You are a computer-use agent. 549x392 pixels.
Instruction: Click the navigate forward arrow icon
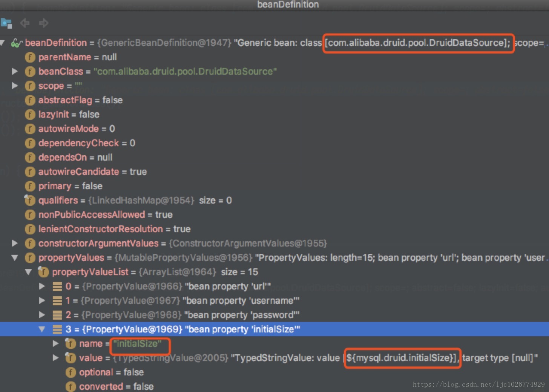tap(44, 23)
